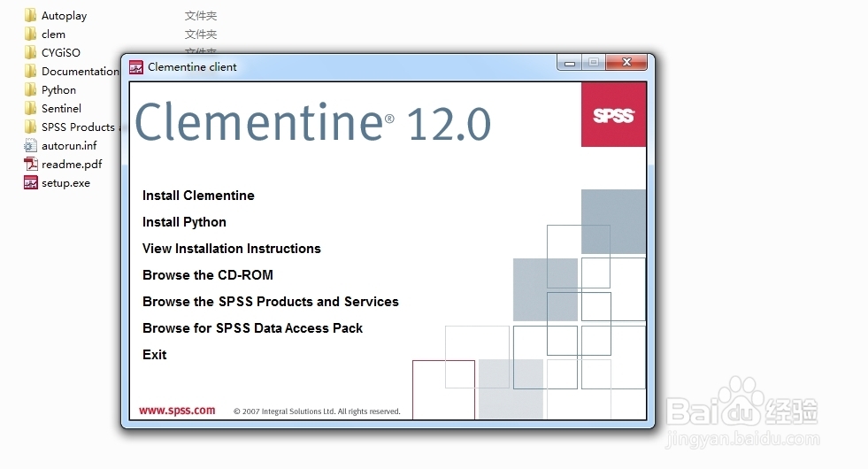The width and height of the screenshot is (868, 469).
Task: Click the Autoplay folder icon
Action: pos(30,16)
